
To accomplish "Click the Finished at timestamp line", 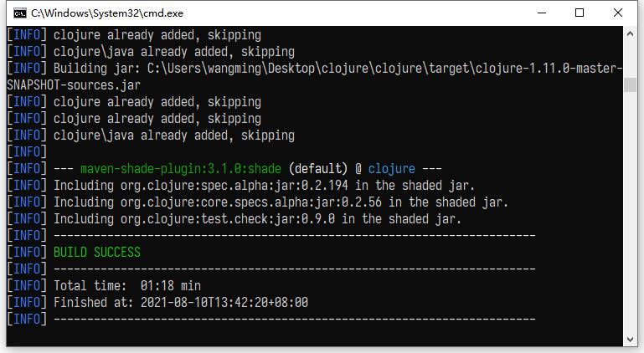I will click(x=181, y=302).
